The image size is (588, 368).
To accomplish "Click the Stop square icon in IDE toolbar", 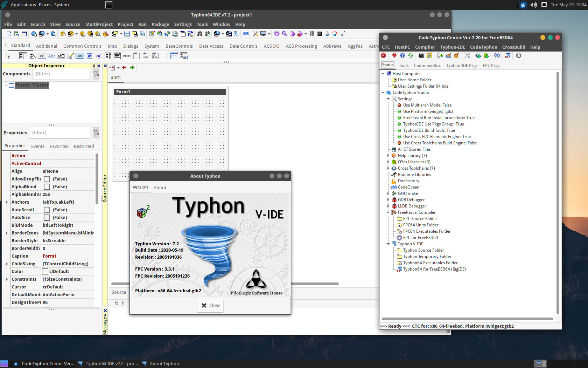I will coord(320,34).
